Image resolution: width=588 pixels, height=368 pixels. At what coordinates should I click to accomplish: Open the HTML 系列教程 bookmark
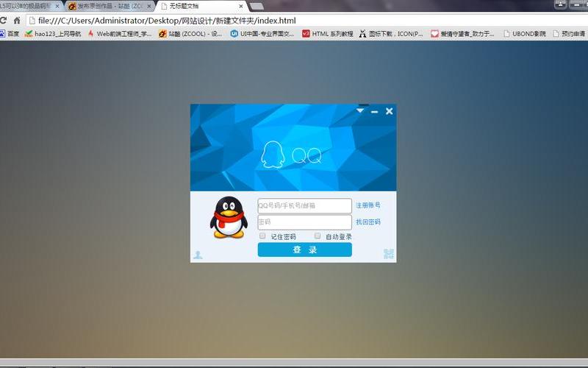tap(328, 34)
